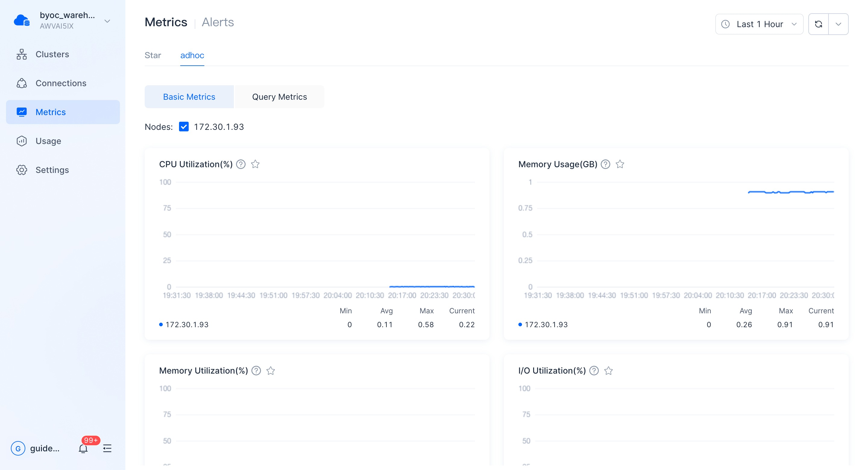The width and height of the screenshot is (868, 470).
Task: Click the Connections sidebar icon
Action: point(22,83)
